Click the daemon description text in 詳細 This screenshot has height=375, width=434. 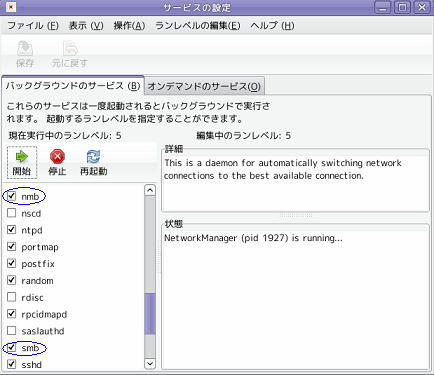point(283,169)
